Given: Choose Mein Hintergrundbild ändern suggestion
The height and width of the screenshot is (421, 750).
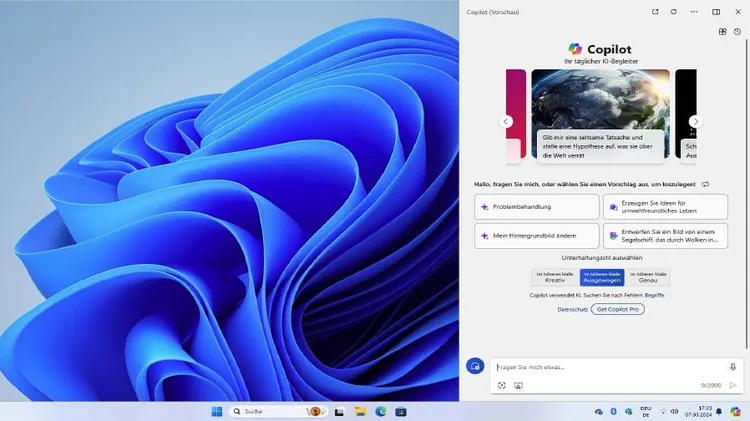Looking at the screenshot, I should click(x=537, y=236).
